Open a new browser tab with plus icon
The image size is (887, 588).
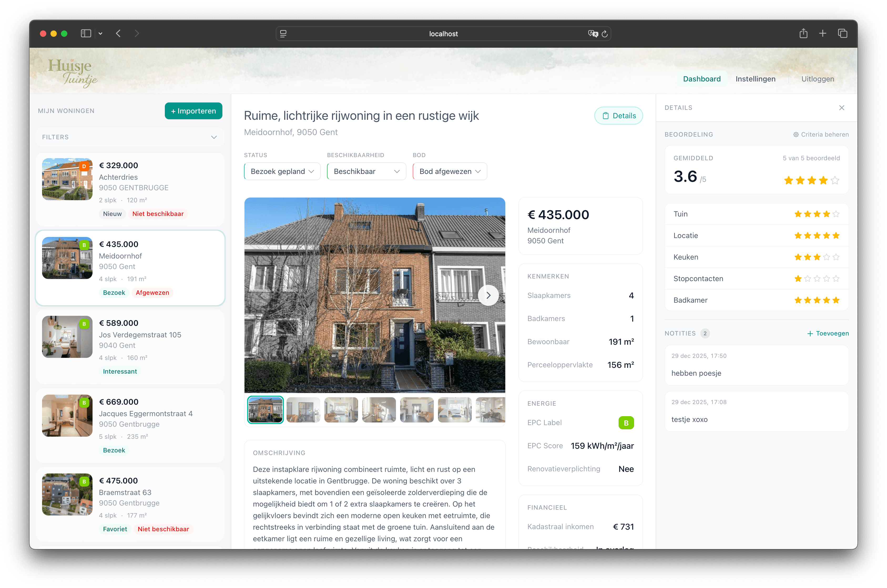pos(823,34)
